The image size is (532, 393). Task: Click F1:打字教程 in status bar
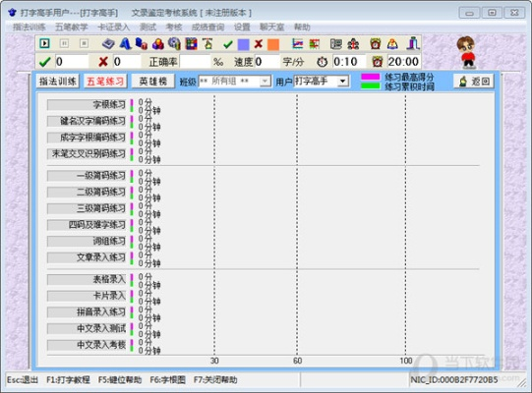pos(68,380)
